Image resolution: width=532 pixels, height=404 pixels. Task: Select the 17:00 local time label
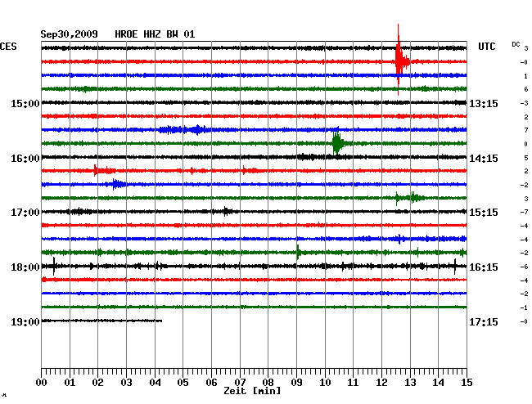tap(25, 213)
